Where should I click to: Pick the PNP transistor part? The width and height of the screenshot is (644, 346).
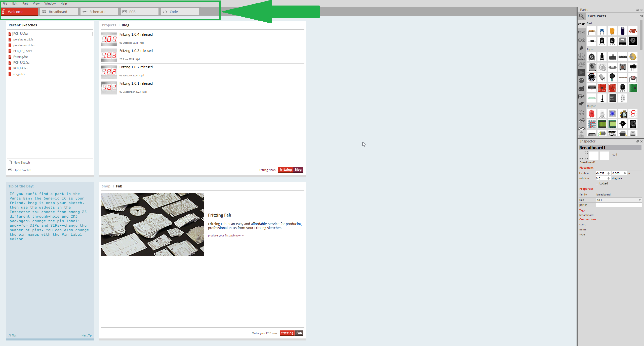coord(602,41)
